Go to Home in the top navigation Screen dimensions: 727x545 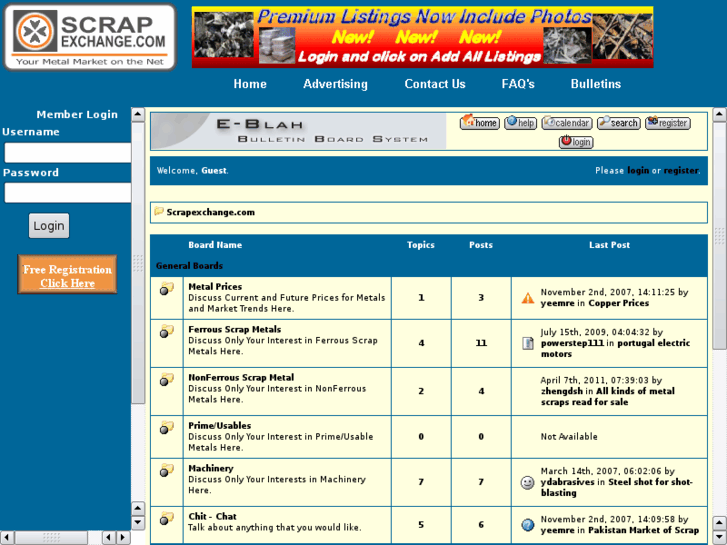click(250, 84)
